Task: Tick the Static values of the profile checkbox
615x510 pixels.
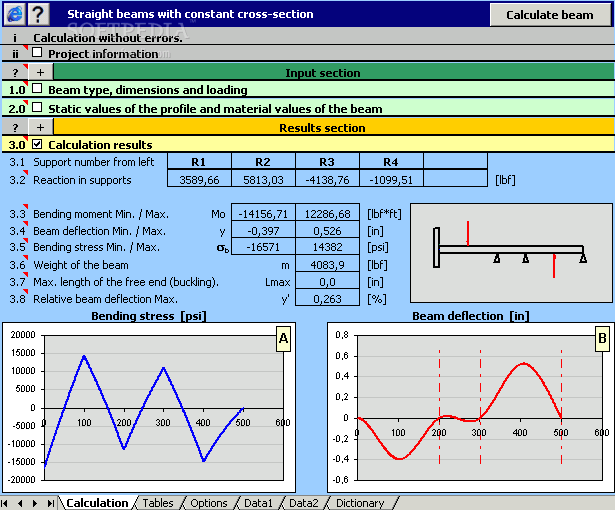Action: pyautogui.click(x=37, y=107)
